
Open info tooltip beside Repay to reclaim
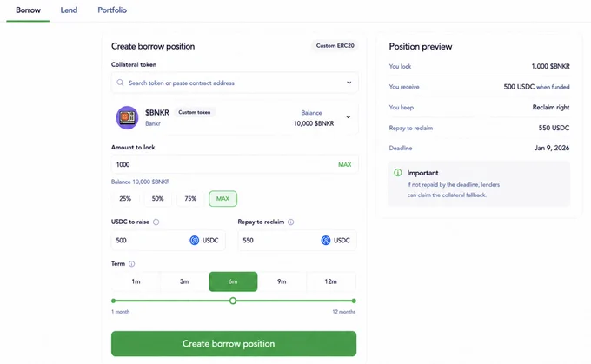tap(290, 222)
